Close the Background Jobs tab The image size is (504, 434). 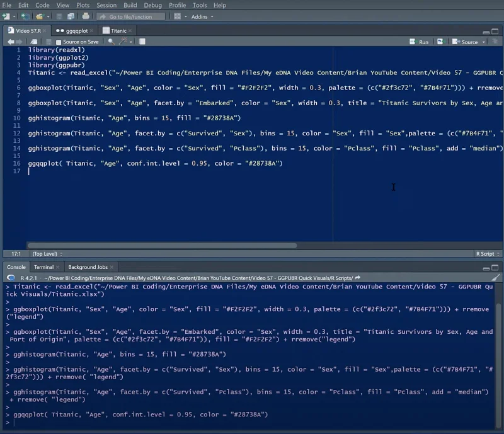coord(112,267)
